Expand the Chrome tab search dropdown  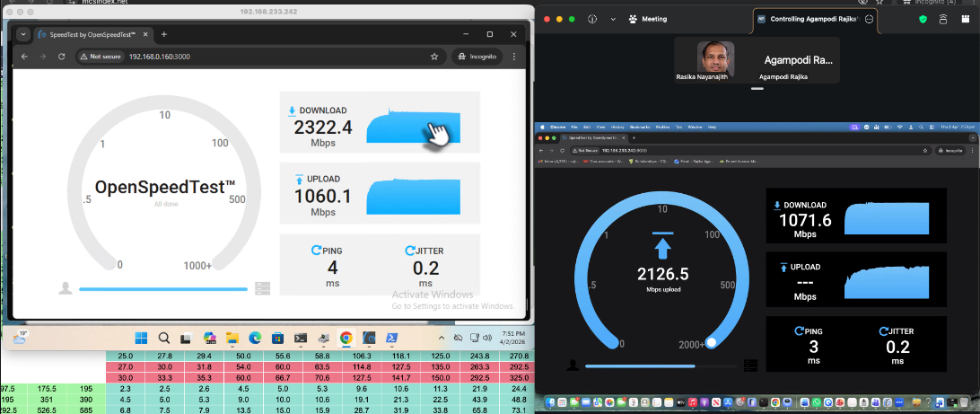[x=22, y=34]
